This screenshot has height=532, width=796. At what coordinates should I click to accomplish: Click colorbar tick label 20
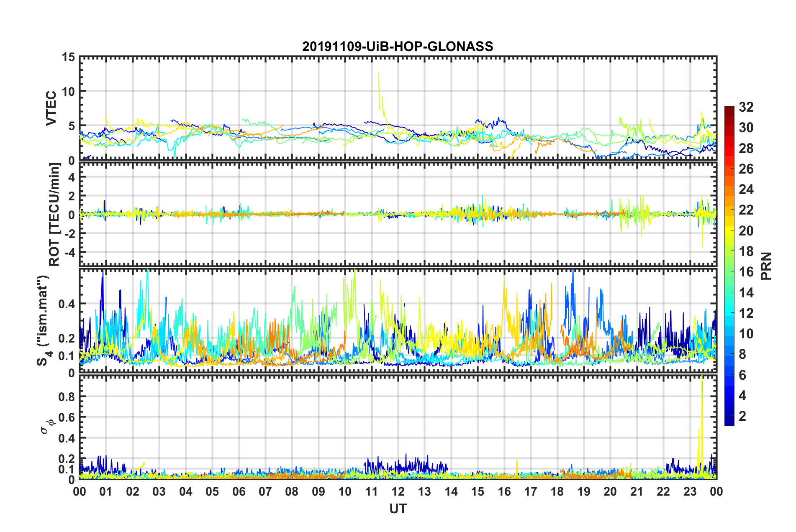pos(746,230)
